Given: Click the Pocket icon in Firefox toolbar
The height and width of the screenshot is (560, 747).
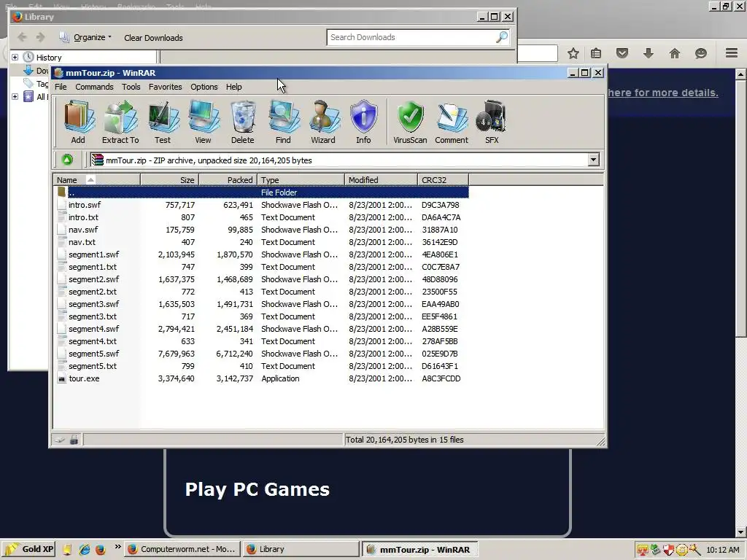Looking at the screenshot, I should coord(622,52).
